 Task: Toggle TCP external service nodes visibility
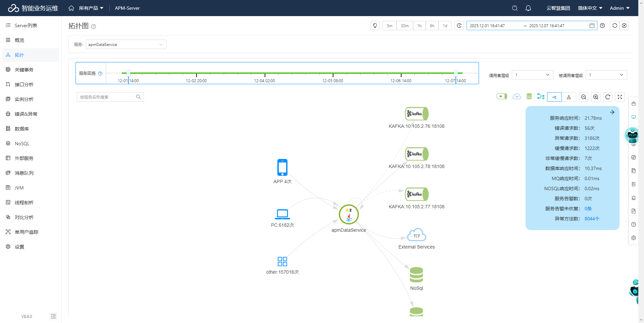(x=517, y=97)
